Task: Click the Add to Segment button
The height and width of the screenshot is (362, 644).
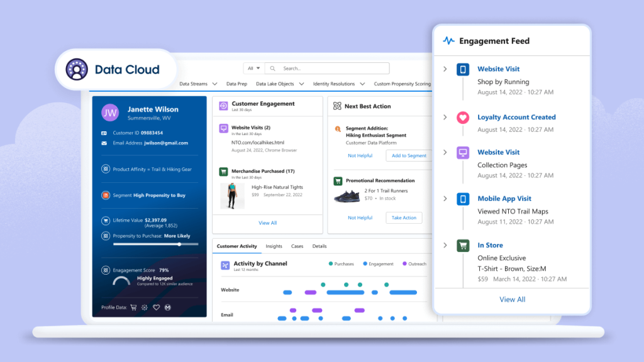Action: pyautogui.click(x=409, y=155)
